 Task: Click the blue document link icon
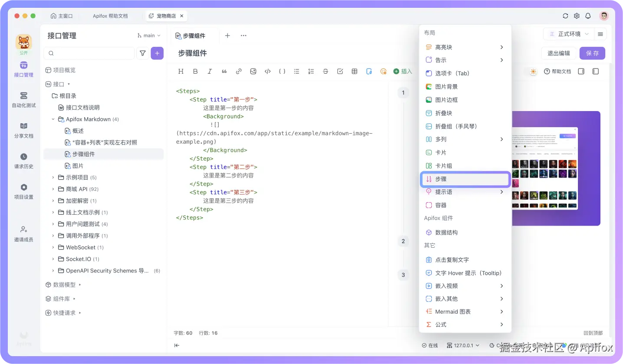tap(369, 72)
